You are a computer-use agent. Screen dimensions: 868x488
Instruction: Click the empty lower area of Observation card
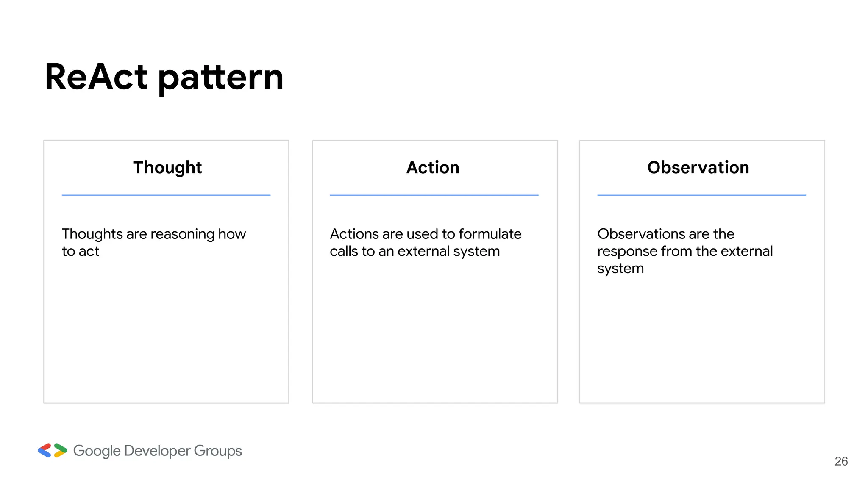coord(702,339)
